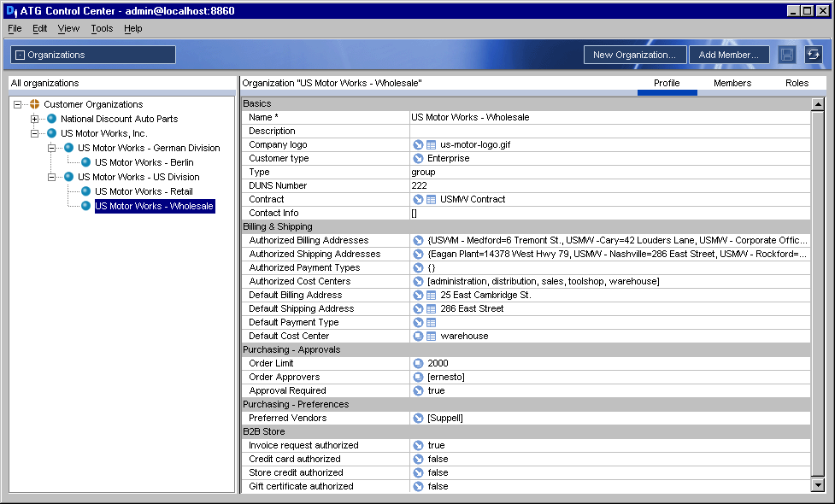The width and height of the screenshot is (835, 504).
Task: Click the icon beside Order Approvers ernesto
Action: [418, 378]
